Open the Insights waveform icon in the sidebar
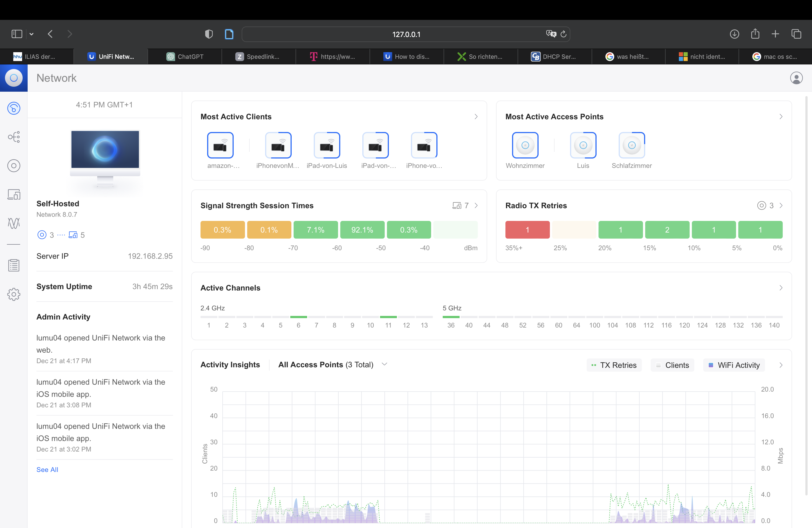This screenshot has width=812, height=528. coord(14,223)
